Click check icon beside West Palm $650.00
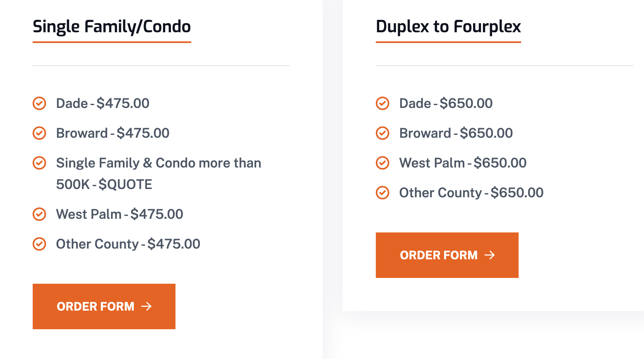The image size is (644, 359). pyautogui.click(x=382, y=163)
